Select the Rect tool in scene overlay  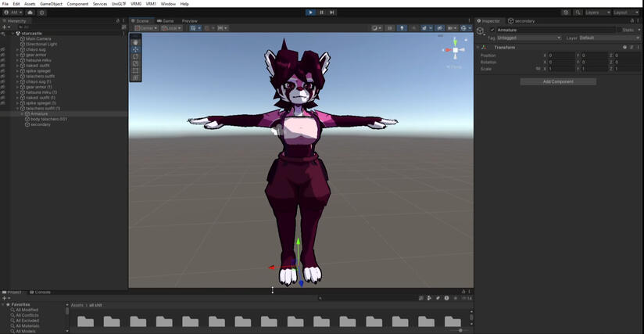pos(136,70)
